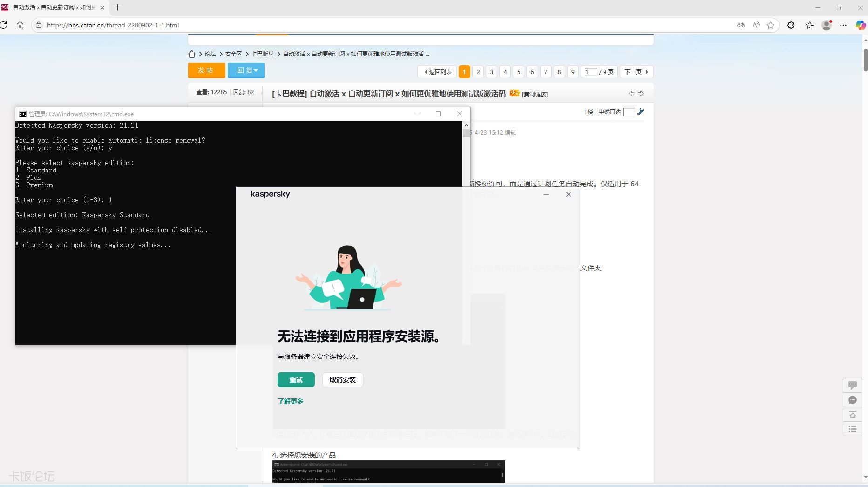Screen dimensions: 868x487
Task: Go to page 2 of the thread
Action: coord(478,72)
